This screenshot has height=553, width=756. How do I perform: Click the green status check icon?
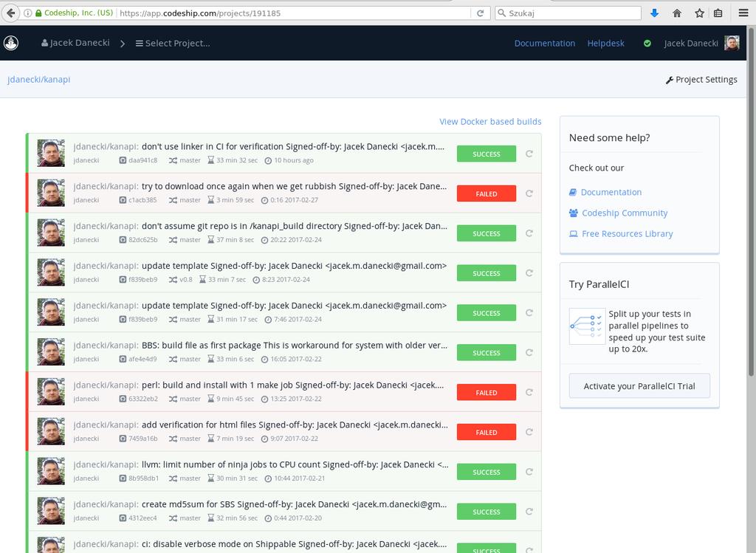tap(647, 44)
